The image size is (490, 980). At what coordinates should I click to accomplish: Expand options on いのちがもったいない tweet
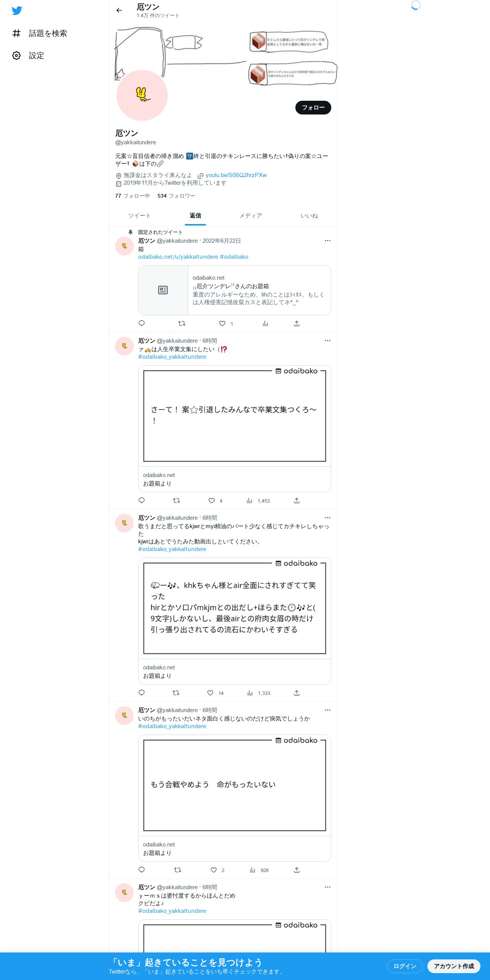[327, 710]
